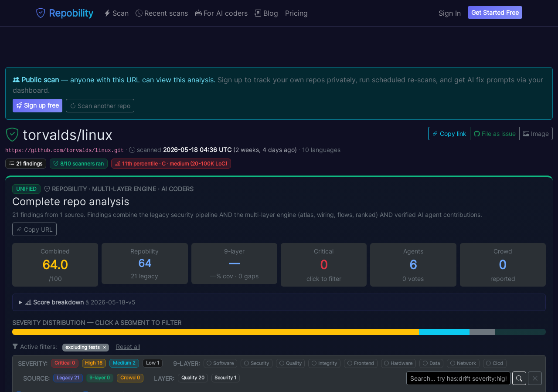Select the Security 1 layer chip
This screenshot has height=392, width=558.
225,378
